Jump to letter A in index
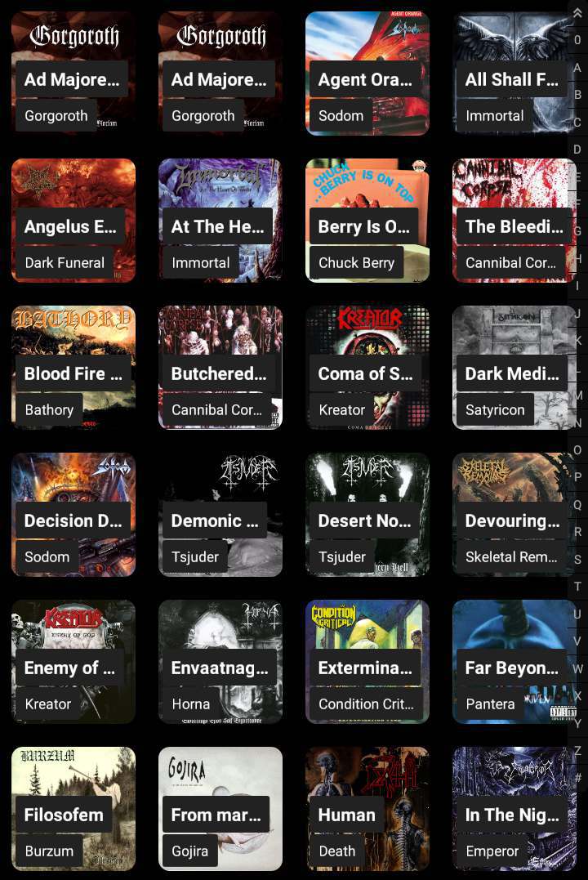588x880 pixels. pos(577,67)
